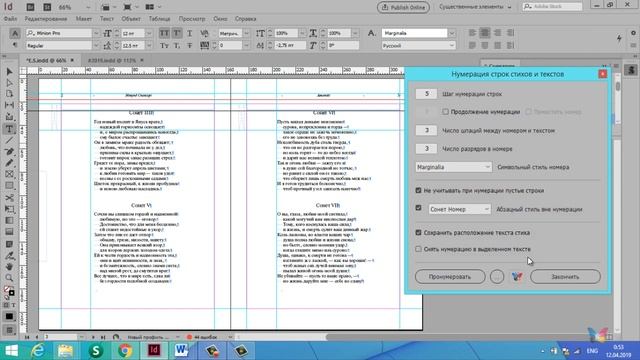Select the Free Transform tool

(9, 209)
